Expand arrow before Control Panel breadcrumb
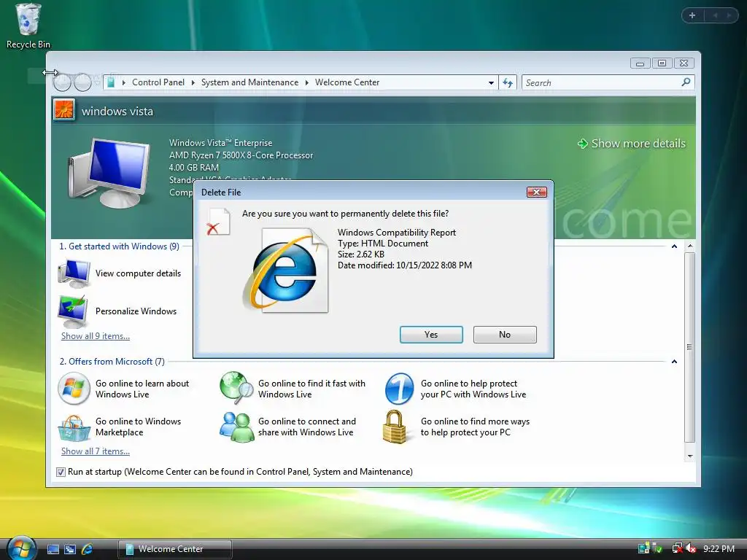 click(124, 83)
